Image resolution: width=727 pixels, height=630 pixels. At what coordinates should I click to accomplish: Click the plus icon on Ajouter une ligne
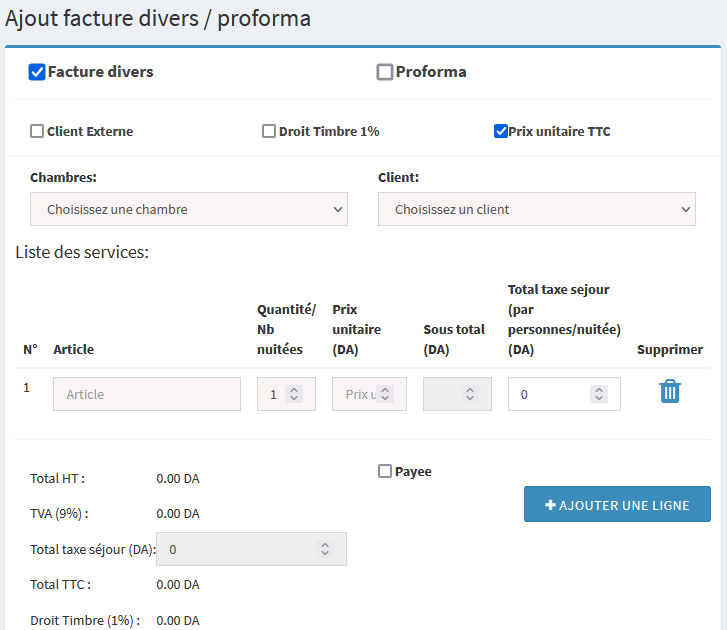pos(550,505)
